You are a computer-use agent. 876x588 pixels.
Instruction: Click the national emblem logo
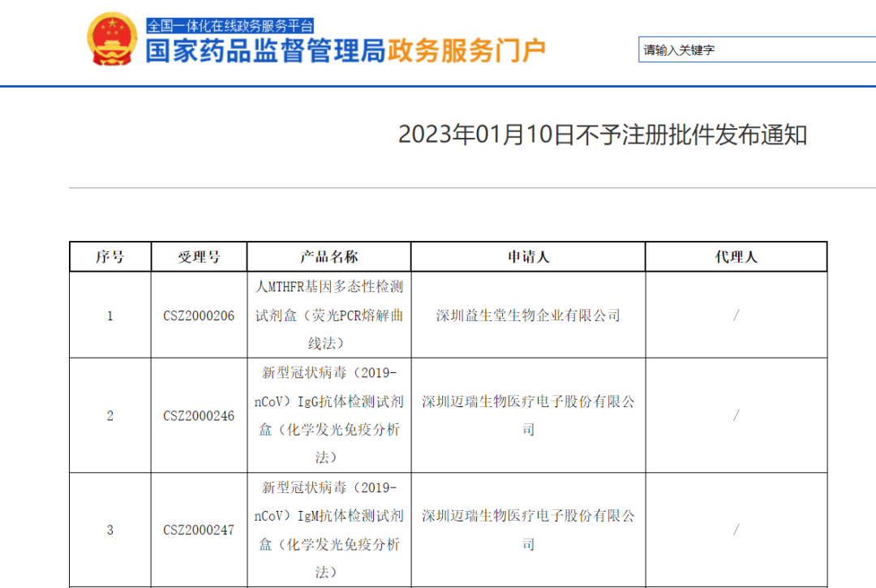[x=112, y=40]
